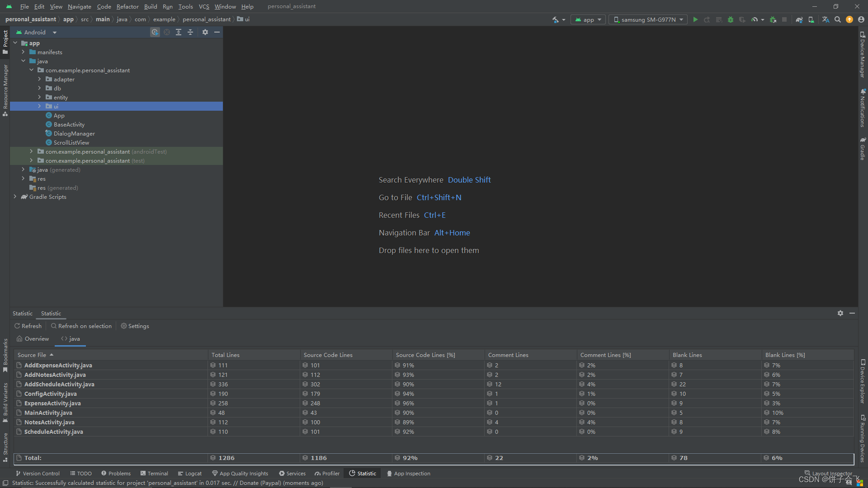Screen dimensions: 868x488
Task: Attach debugger to Android process
Action: click(x=773, y=19)
